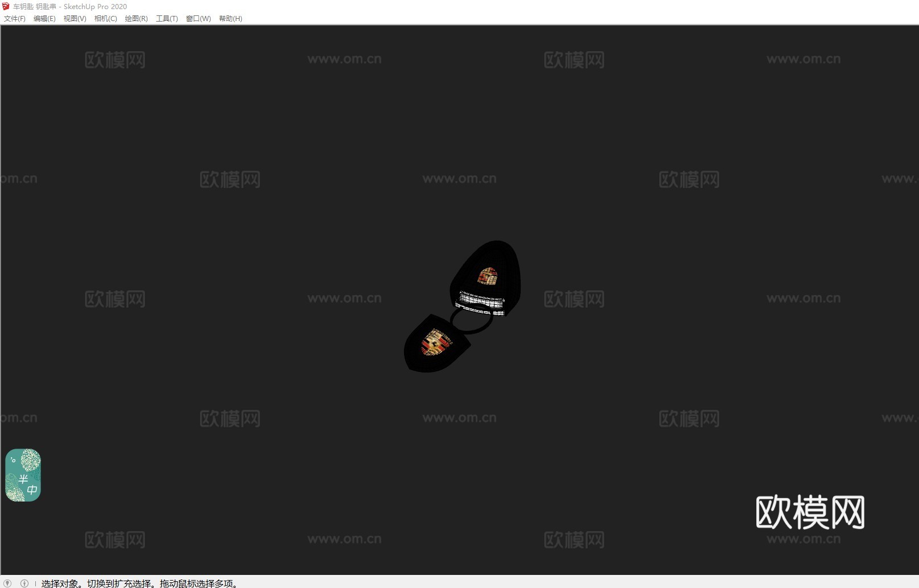Open the 相机(C) menu
This screenshot has width=919, height=588.
point(105,19)
